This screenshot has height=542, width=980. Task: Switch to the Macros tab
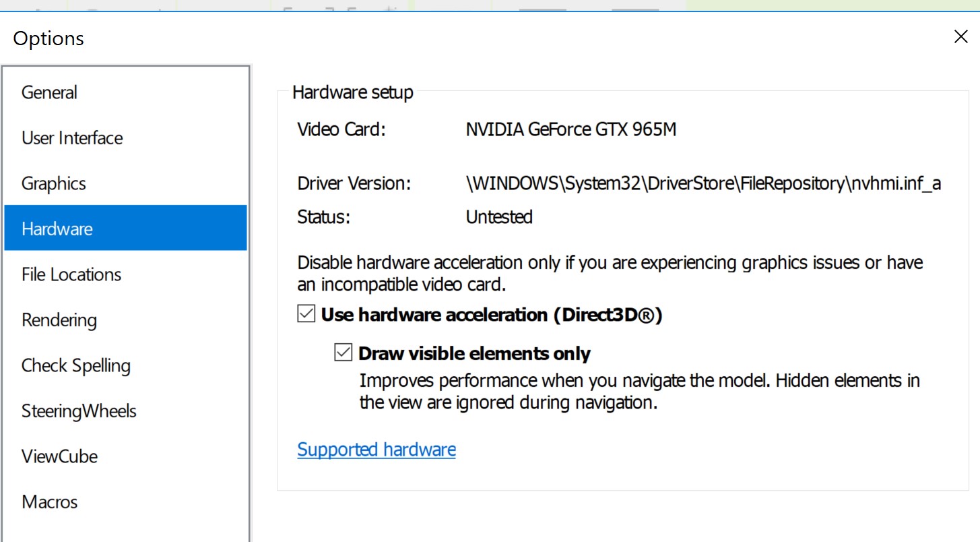coord(49,502)
